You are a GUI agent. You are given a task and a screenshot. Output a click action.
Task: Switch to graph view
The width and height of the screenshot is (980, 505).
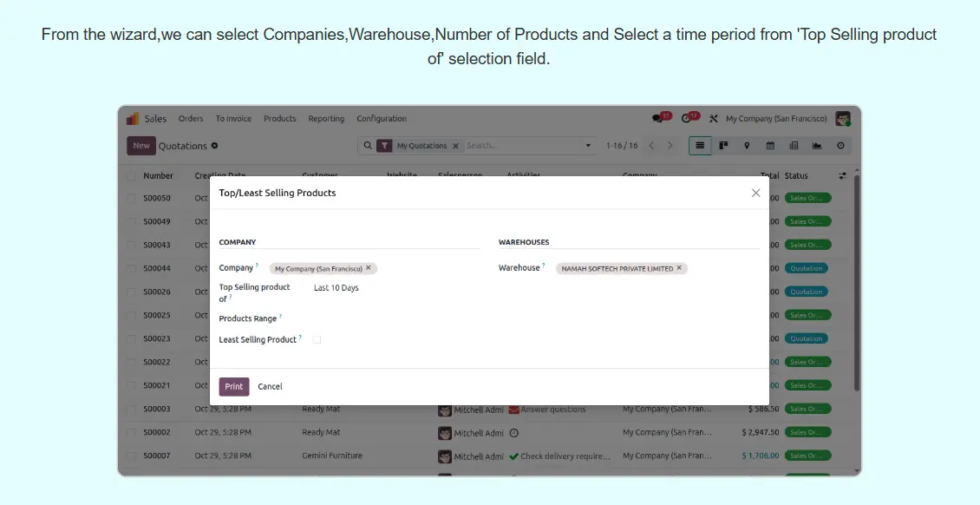point(817,146)
